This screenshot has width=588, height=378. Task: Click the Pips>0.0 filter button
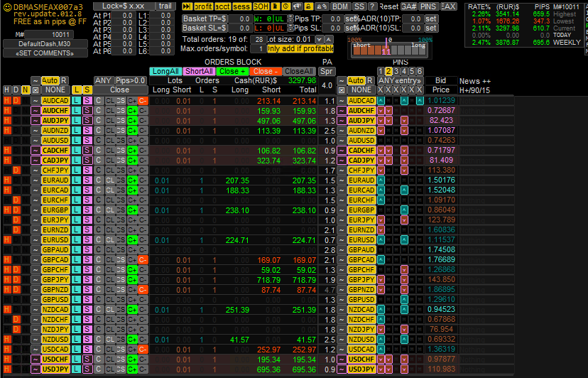[x=130, y=81]
